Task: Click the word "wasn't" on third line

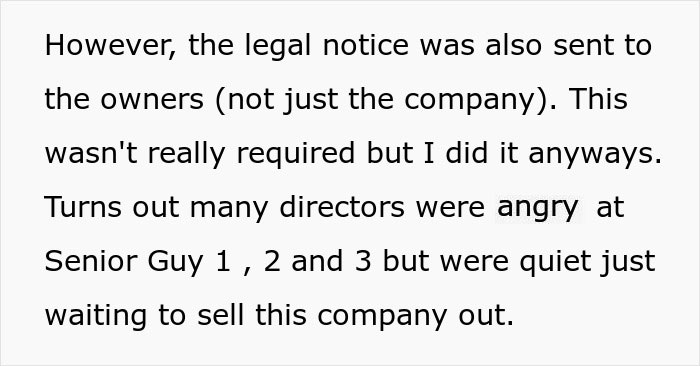Action: pyautogui.click(x=91, y=154)
